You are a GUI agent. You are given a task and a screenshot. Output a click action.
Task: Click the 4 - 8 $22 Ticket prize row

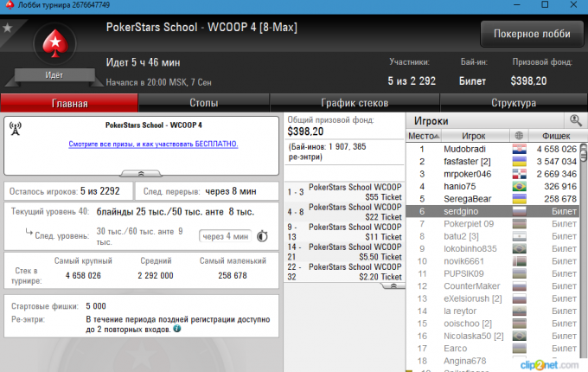click(x=344, y=212)
